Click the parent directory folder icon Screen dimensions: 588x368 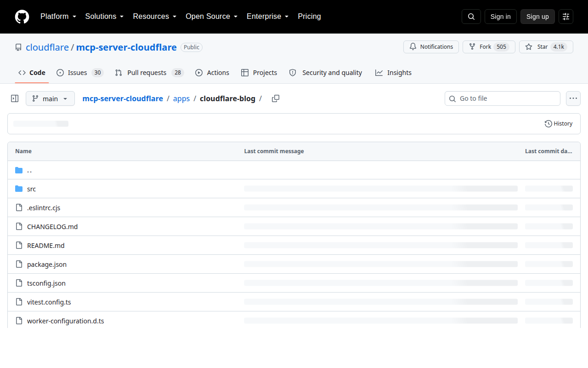pyautogui.click(x=19, y=170)
